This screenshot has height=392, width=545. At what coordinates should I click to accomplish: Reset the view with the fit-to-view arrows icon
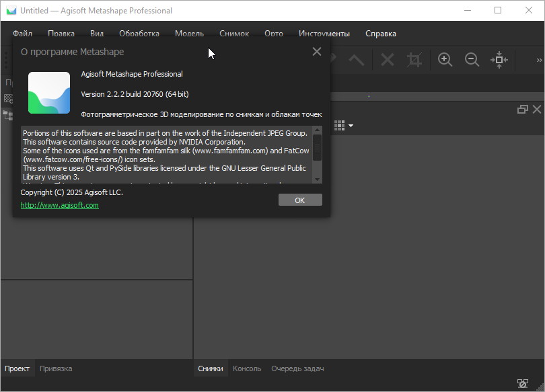coord(499,60)
